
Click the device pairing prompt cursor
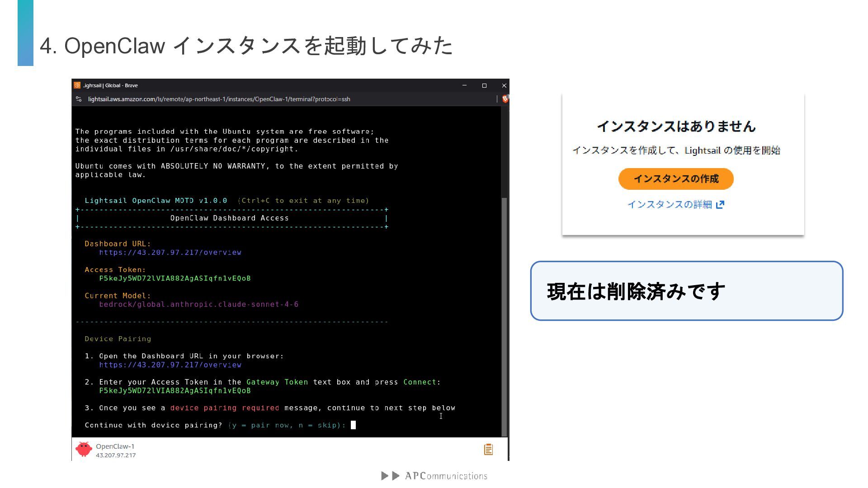[x=354, y=425]
